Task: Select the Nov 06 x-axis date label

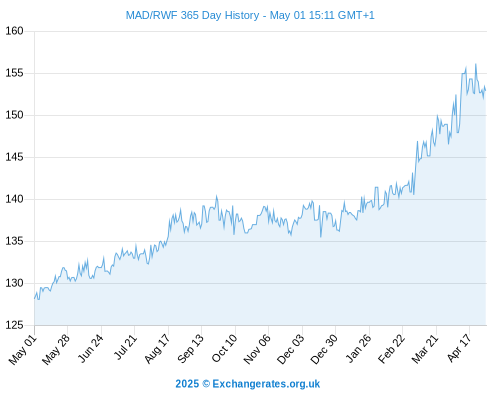Action: point(256,349)
